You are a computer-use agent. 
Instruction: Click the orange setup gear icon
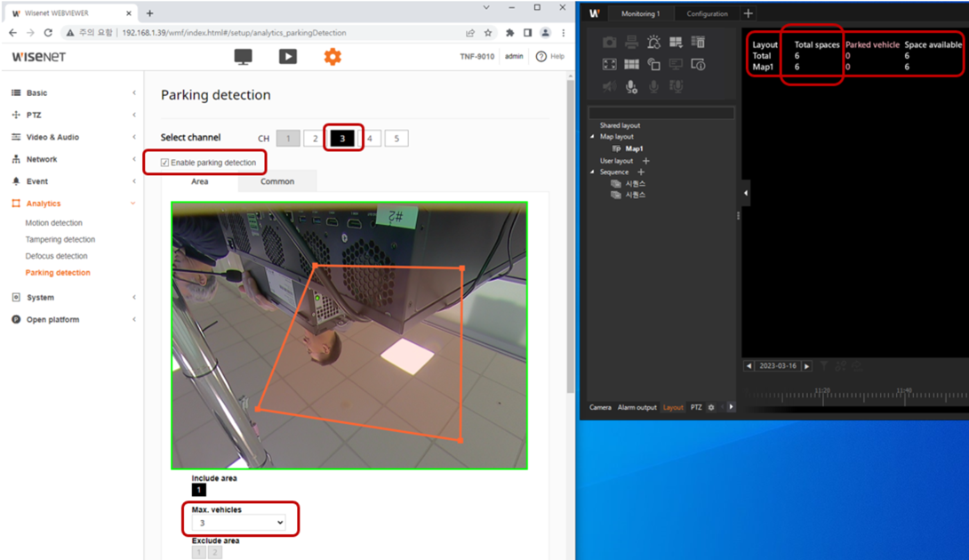click(332, 57)
